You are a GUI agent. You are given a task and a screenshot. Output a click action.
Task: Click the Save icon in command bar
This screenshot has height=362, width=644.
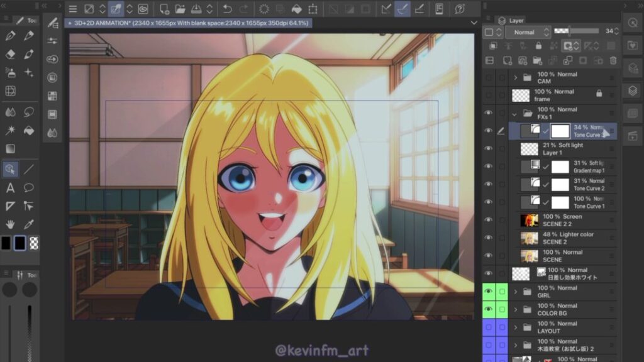pyautogui.click(x=196, y=9)
